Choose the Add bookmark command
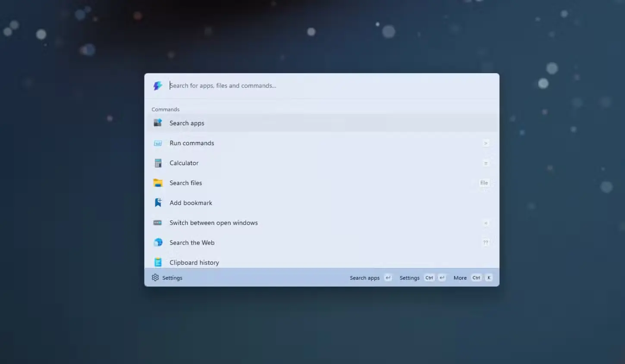 point(322,203)
